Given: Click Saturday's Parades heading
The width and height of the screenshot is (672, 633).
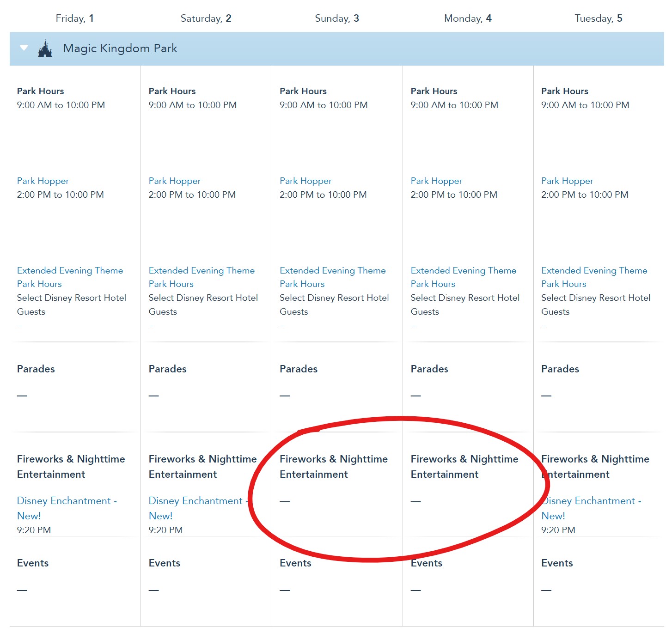Looking at the screenshot, I should click(168, 369).
